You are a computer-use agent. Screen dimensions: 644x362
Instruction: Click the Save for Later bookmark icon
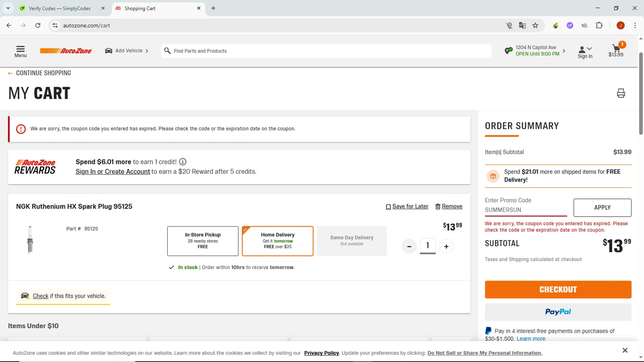(x=388, y=207)
